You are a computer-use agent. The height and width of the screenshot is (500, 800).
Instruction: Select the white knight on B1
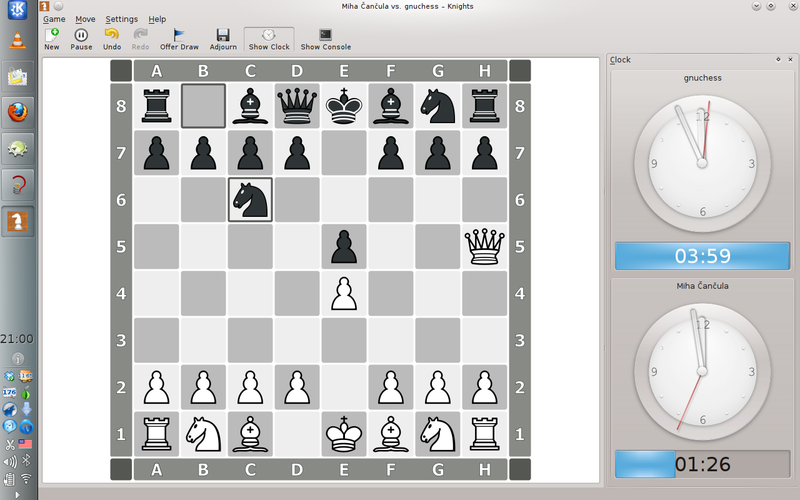click(x=203, y=434)
